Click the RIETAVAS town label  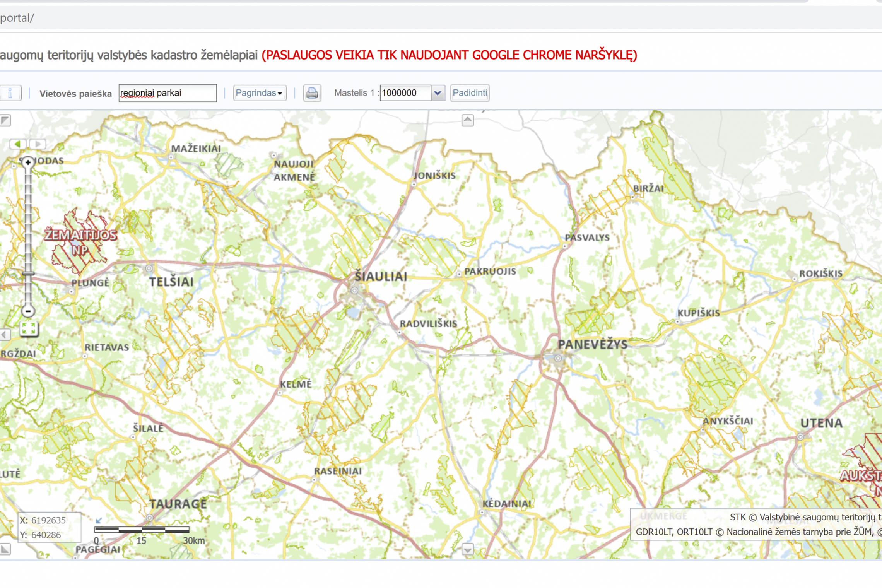pyautogui.click(x=107, y=347)
